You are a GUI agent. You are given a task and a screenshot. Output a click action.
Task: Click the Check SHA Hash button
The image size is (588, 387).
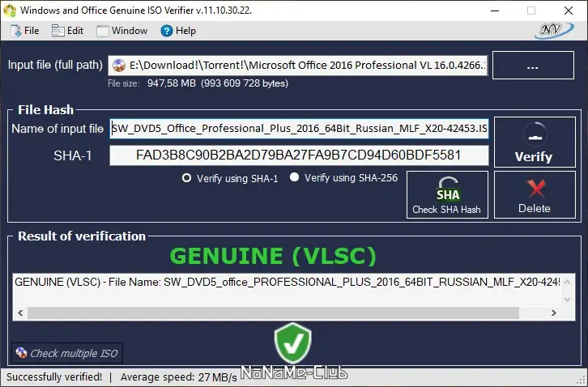(447, 194)
